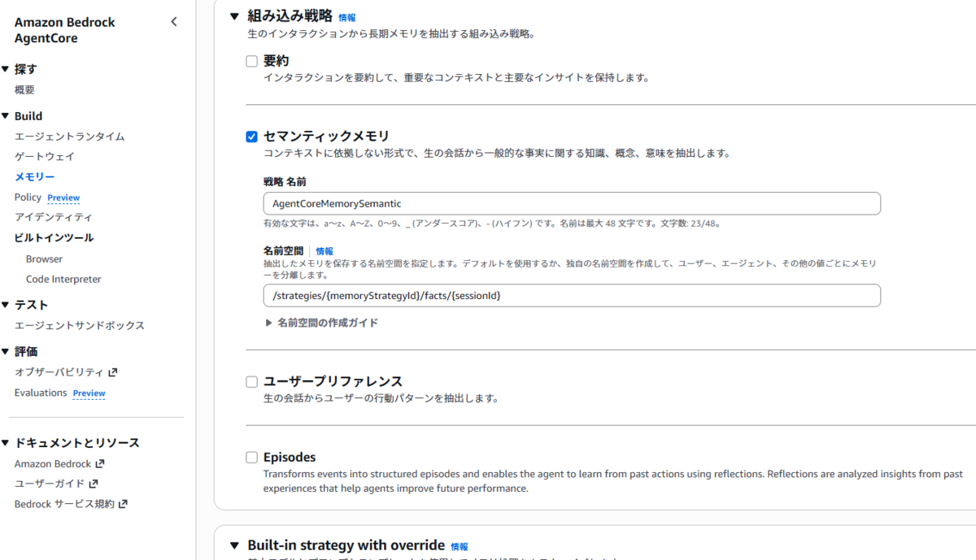
Task: Enable the 要約 strategy checkbox
Action: [252, 61]
